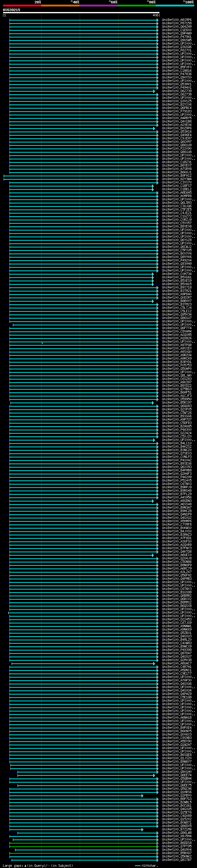Image resolution: width=197 pixels, height=868 pixels.
Task: Open the UniRef100_B9FHI2 hit label
Action: click(x=176, y=176)
